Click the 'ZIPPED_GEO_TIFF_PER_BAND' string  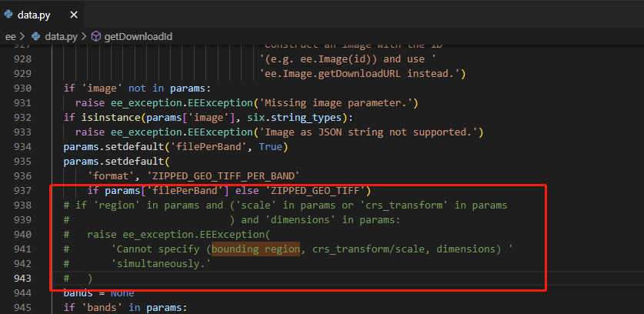pyautogui.click(x=223, y=176)
